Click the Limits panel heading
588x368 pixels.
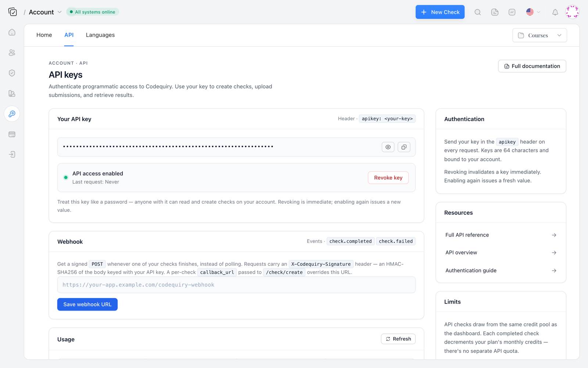[x=452, y=302]
